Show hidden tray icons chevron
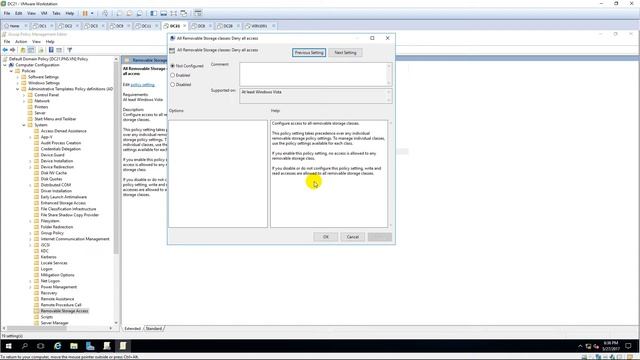The image size is (640, 360). pos(580,347)
